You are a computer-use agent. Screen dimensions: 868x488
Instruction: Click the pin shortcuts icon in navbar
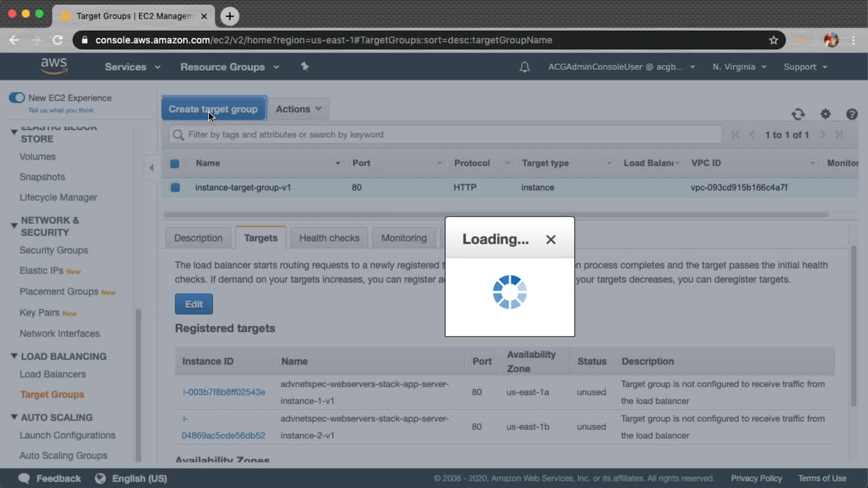click(305, 67)
